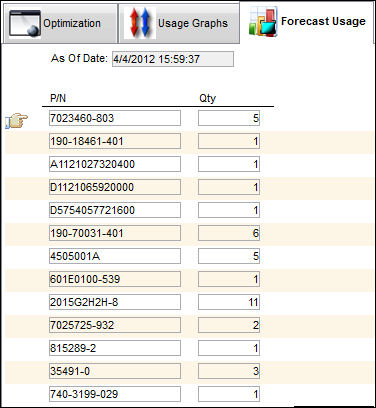Select part number 740-3199-029 field
376x408 pixels.
115,394
